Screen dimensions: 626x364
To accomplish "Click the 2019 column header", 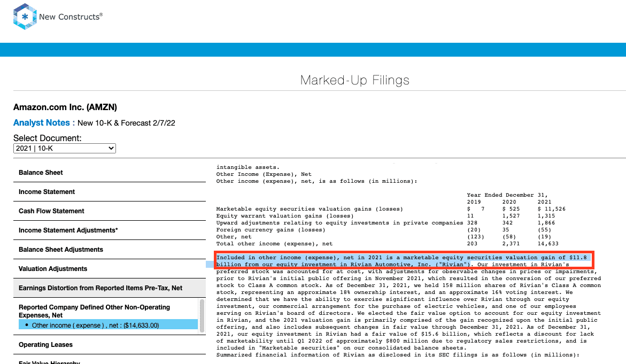I will click(474, 202).
